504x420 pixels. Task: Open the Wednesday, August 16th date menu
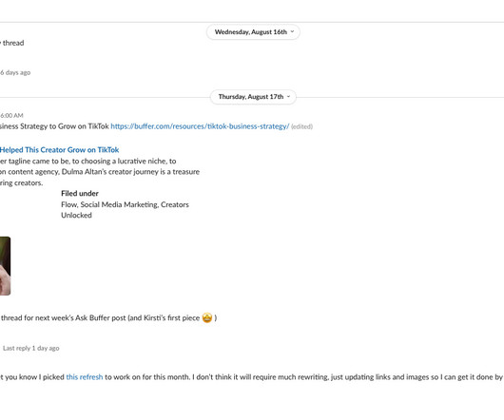pos(253,32)
